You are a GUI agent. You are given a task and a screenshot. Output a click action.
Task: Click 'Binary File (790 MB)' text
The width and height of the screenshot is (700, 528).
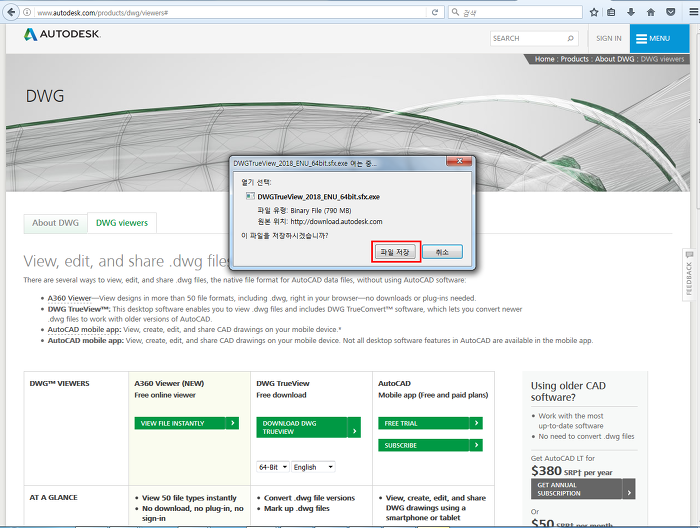[x=321, y=211]
